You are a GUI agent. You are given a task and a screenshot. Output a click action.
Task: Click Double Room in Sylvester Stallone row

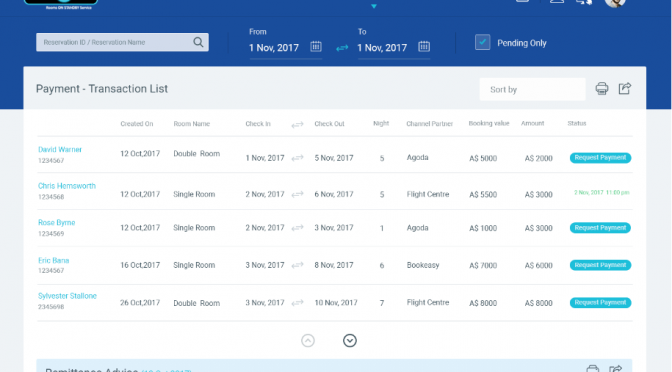point(197,303)
